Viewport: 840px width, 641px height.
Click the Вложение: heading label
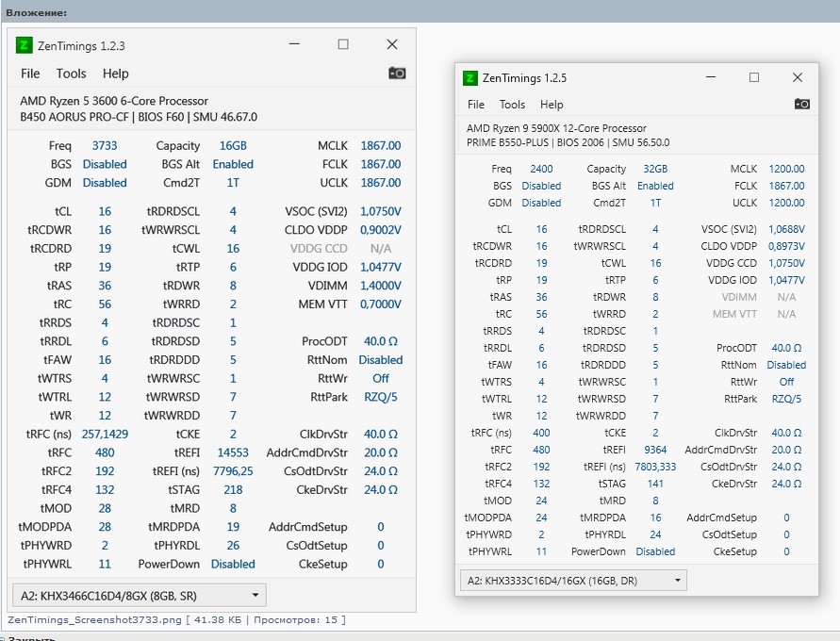(x=37, y=12)
